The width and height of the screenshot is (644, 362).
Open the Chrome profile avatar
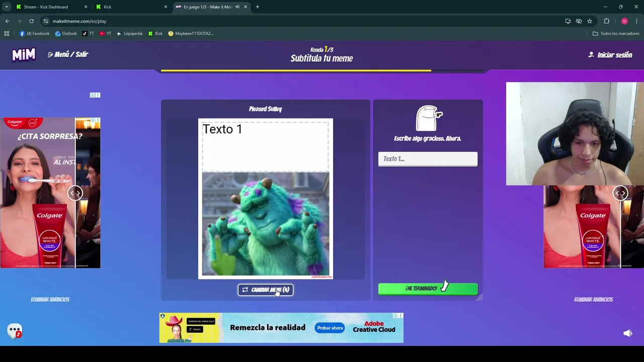coord(624,21)
